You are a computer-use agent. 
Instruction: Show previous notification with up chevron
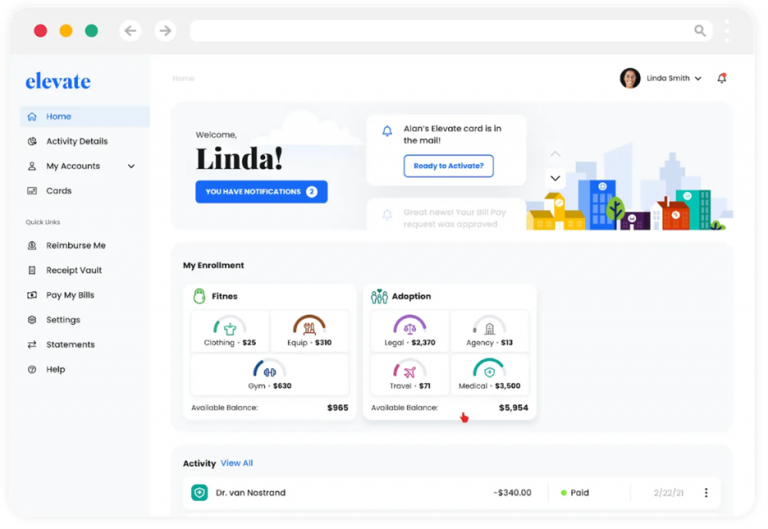555,154
